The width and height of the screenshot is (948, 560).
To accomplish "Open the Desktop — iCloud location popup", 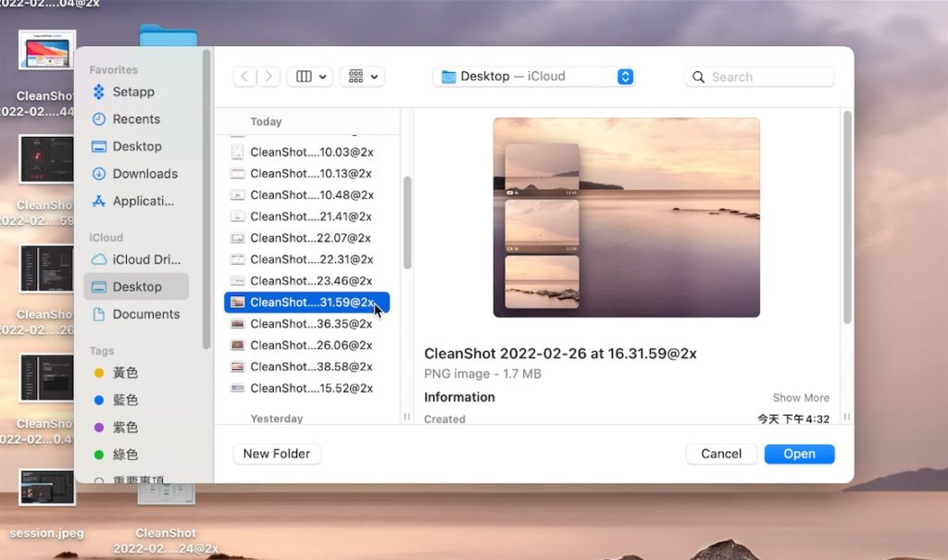I will (x=534, y=77).
